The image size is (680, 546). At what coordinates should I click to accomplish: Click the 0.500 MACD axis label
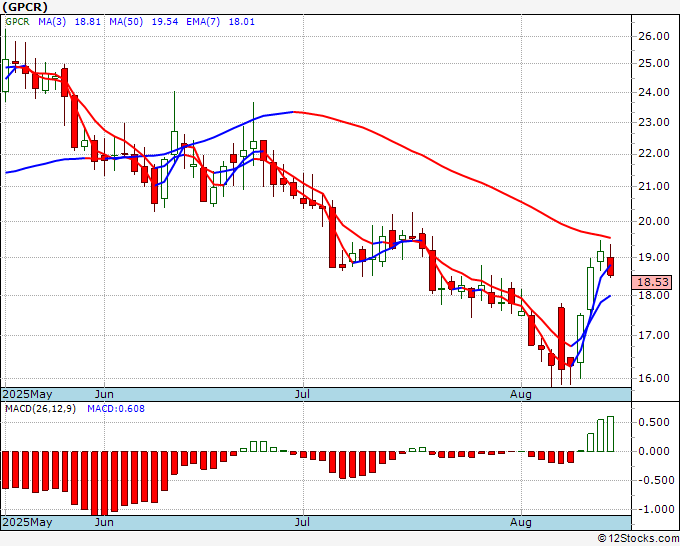[x=654, y=422]
